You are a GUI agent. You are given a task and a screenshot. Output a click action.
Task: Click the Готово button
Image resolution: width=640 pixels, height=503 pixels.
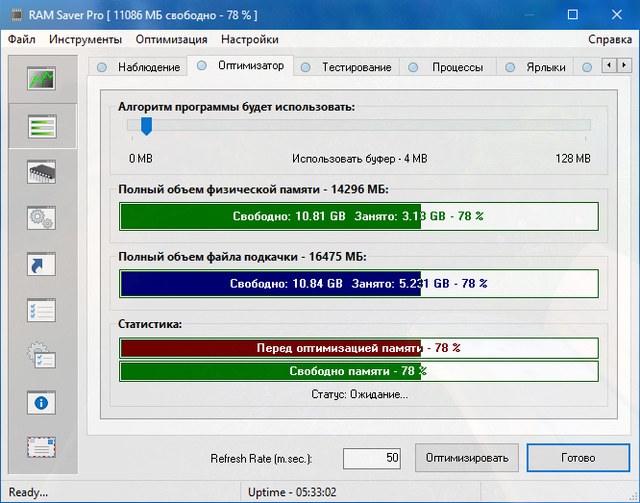pyautogui.click(x=578, y=458)
